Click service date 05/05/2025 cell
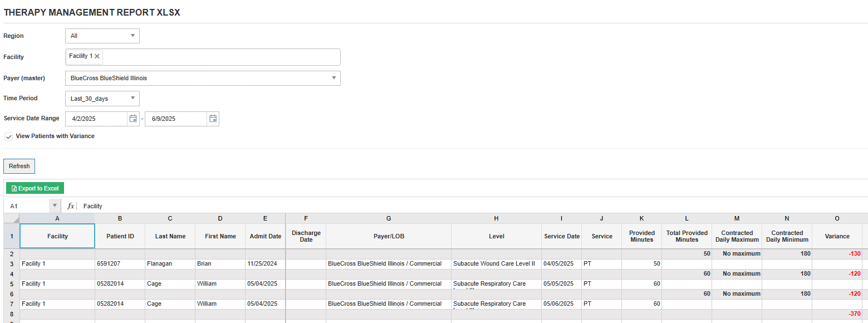The image size is (868, 323). click(561, 284)
